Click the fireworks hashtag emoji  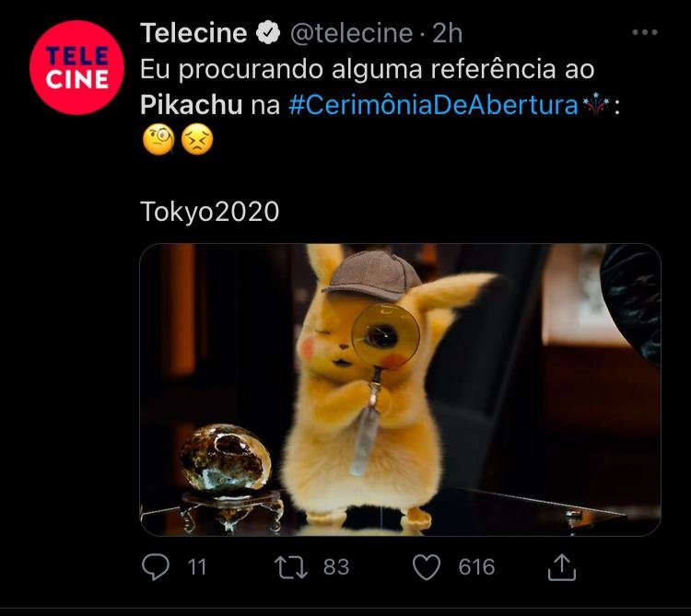pos(596,104)
